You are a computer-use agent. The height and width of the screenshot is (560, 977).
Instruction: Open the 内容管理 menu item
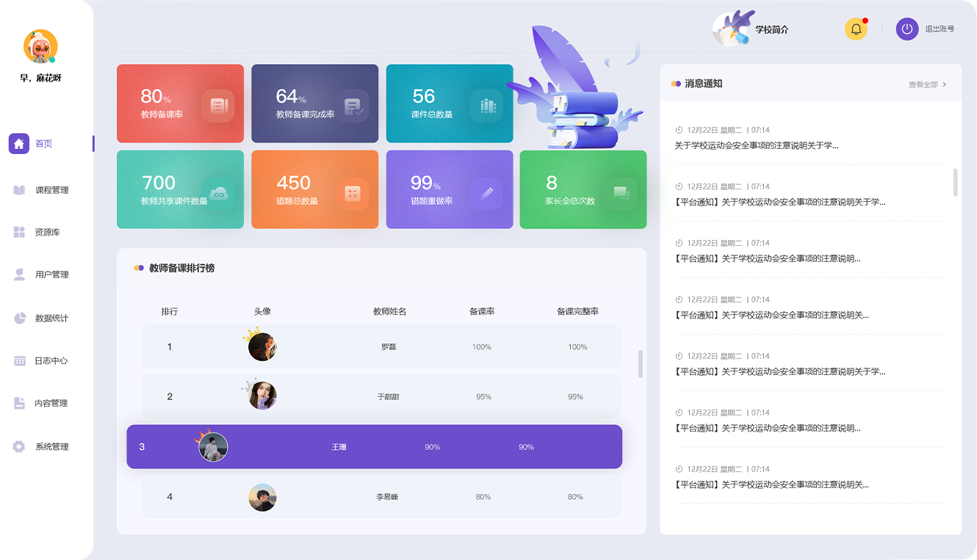pos(51,403)
